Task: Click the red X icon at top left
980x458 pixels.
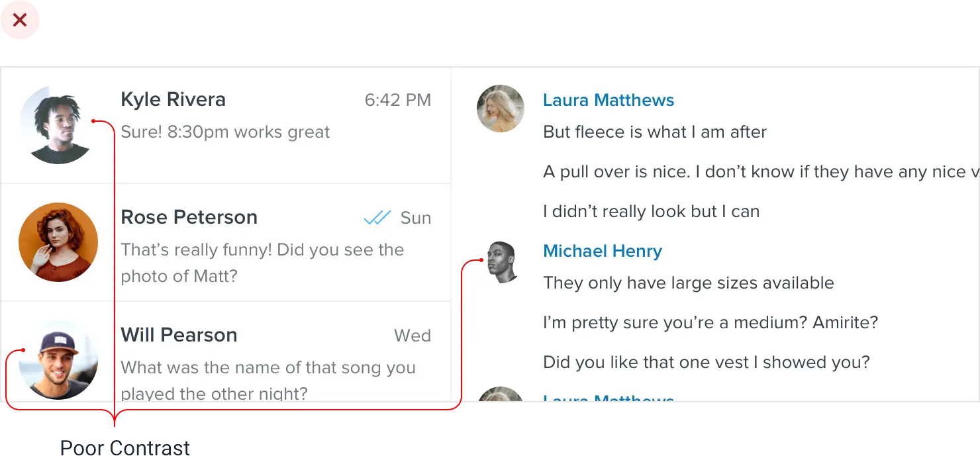Action: pyautogui.click(x=20, y=21)
